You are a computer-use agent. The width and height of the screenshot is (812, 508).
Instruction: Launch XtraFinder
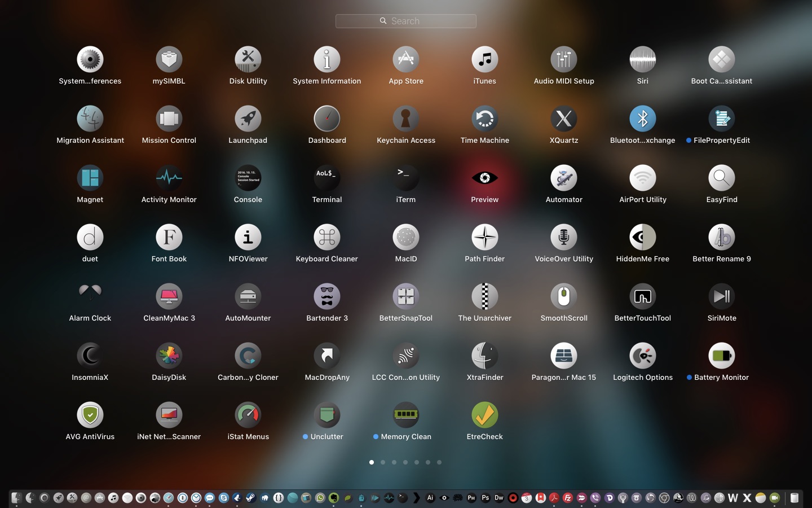[x=485, y=356]
